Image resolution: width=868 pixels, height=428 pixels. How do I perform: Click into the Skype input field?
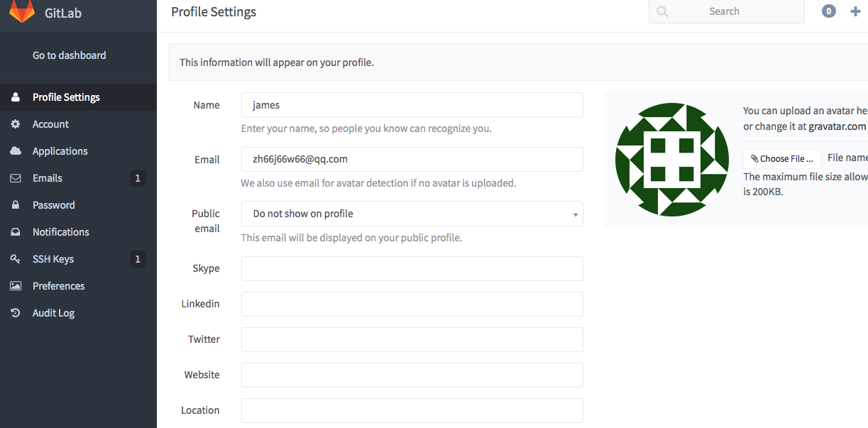coord(412,268)
